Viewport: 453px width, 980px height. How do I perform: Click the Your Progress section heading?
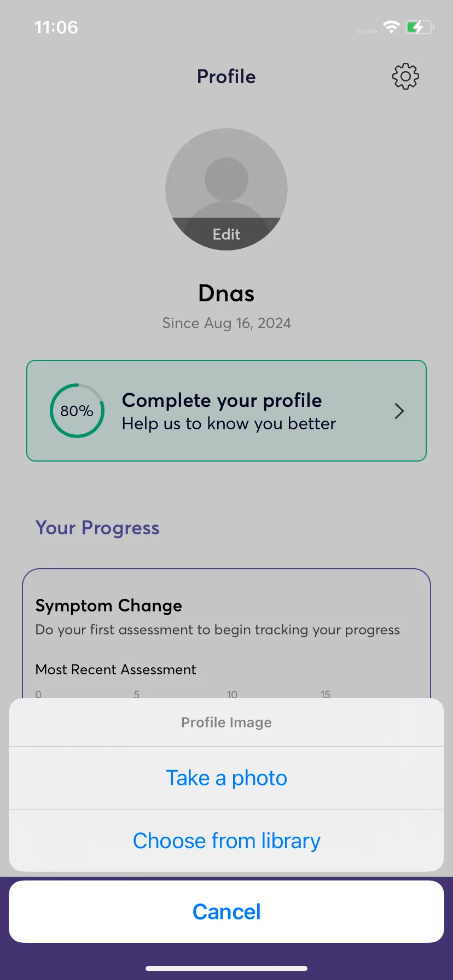pyautogui.click(x=97, y=528)
